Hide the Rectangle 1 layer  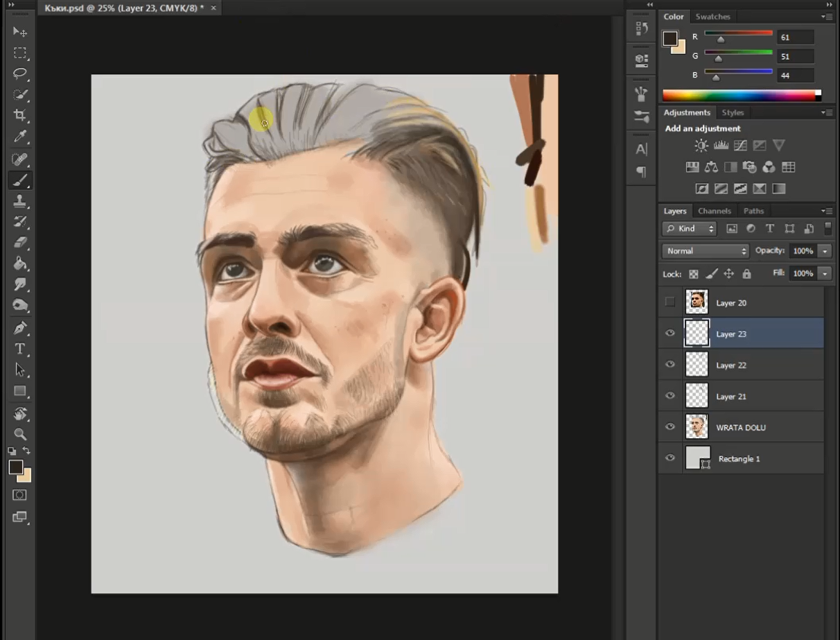pyautogui.click(x=670, y=458)
